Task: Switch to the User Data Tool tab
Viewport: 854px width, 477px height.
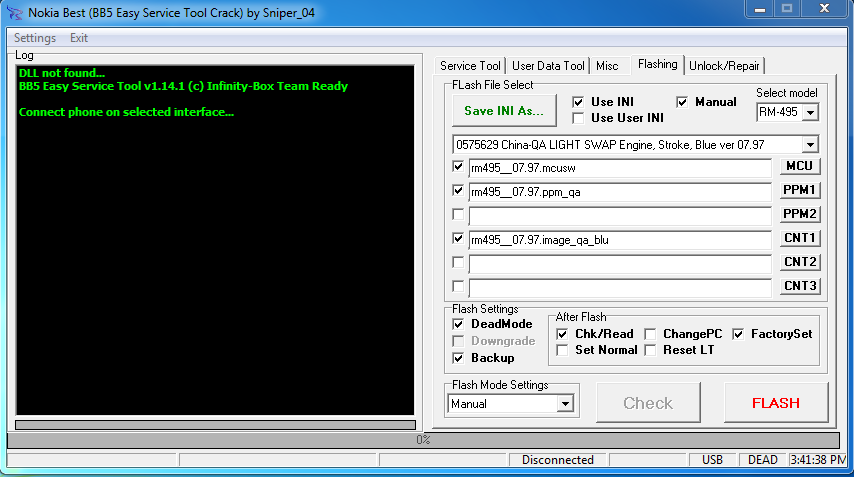Action: click(x=548, y=66)
